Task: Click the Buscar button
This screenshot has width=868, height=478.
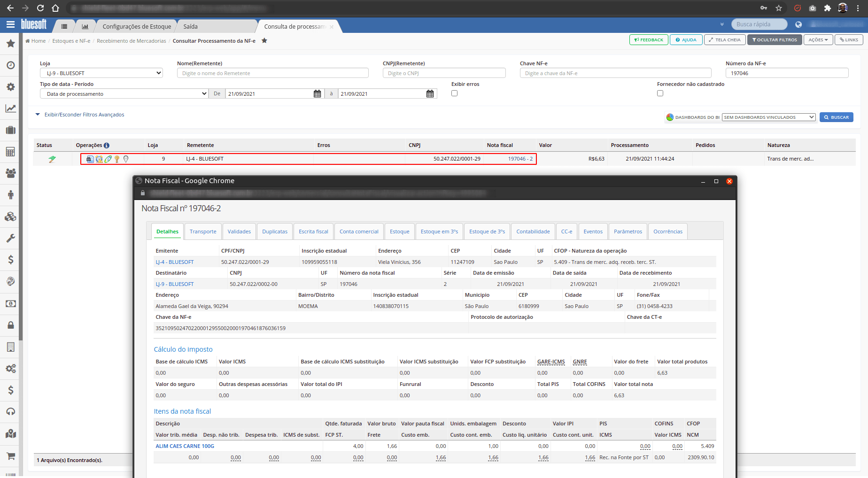Action: 837,117
